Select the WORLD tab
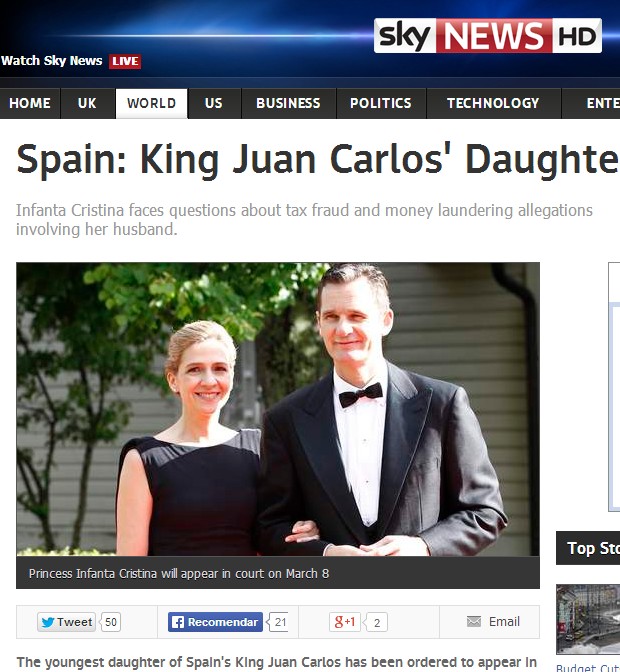Screen dimensions: 620x672 point(151,103)
